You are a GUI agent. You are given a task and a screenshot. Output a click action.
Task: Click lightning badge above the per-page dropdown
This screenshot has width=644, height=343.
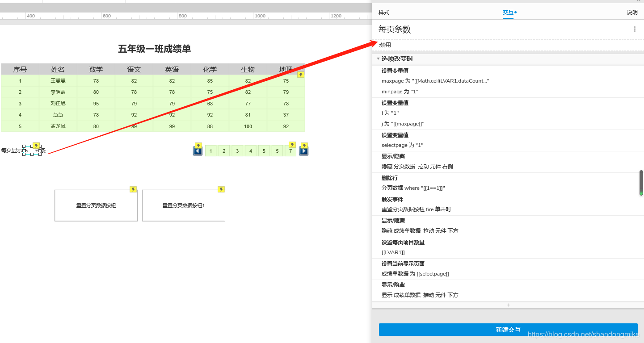(37, 146)
